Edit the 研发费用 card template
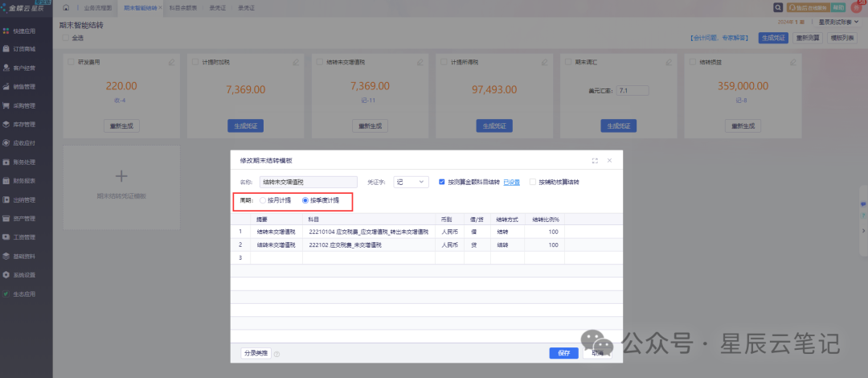This screenshot has height=378, width=868. [172, 62]
